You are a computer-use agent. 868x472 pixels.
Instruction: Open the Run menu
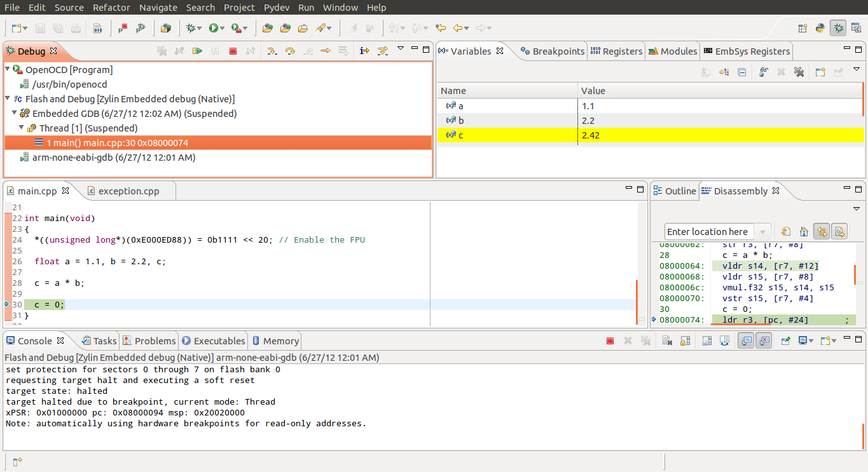tap(306, 8)
